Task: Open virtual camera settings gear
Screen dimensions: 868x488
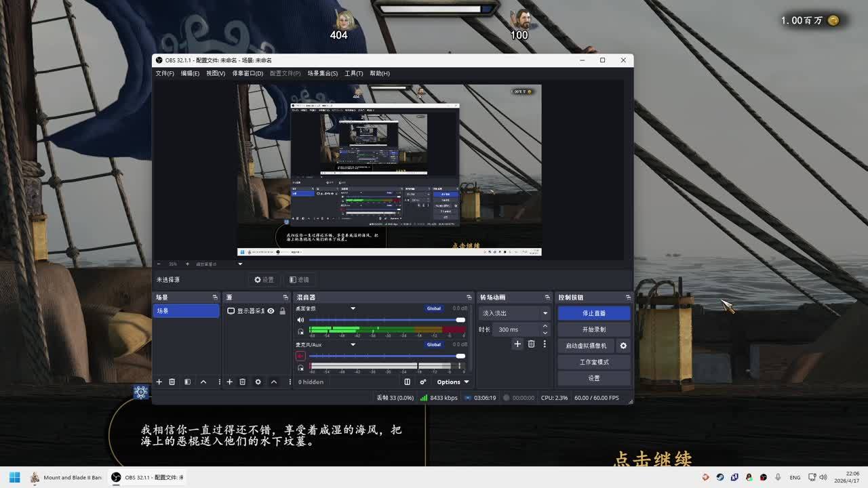Action: [623, 346]
